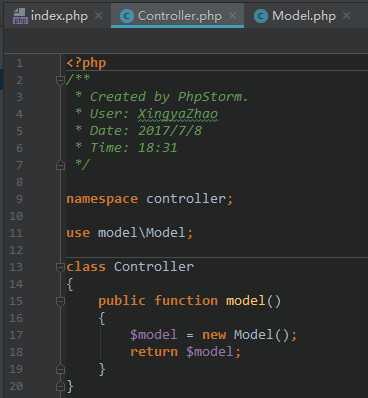
Task: Click line number 1 in the gutter
Action: pos(20,63)
